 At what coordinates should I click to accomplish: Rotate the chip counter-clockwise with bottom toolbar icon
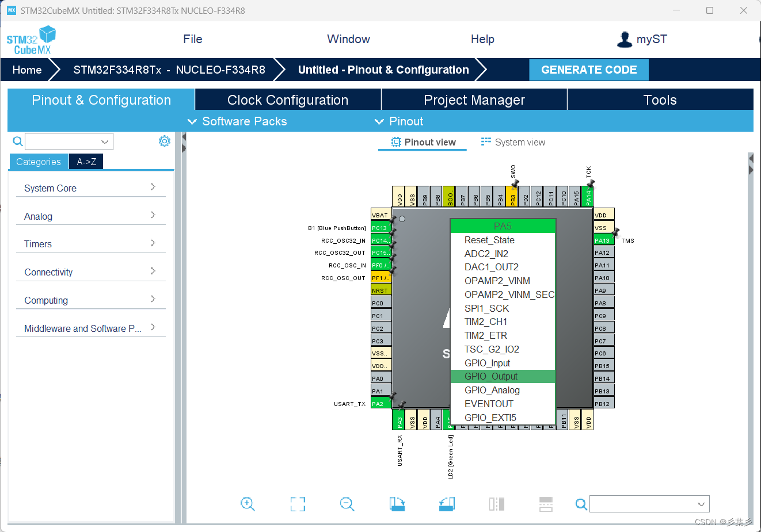click(x=447, y=504)
